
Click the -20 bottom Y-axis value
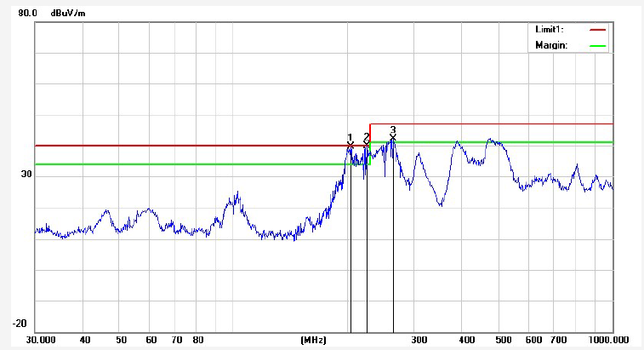(x=20, y=324)
